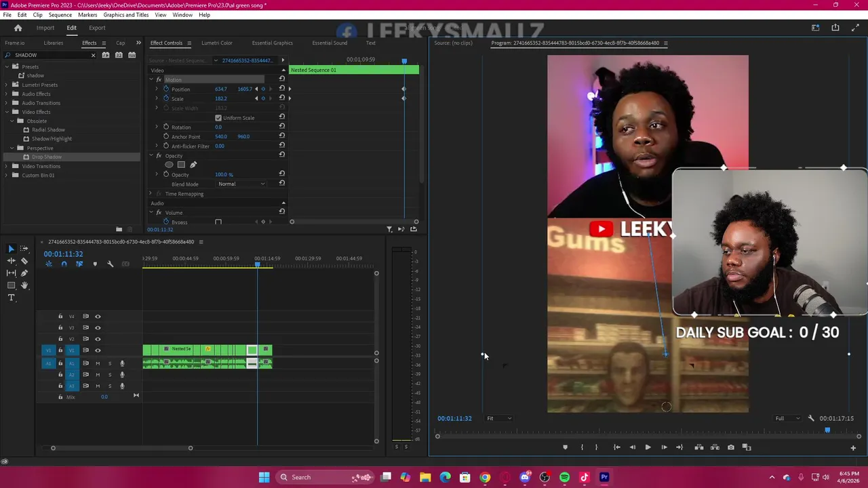Clear SHADOW search text

(93, 55)
